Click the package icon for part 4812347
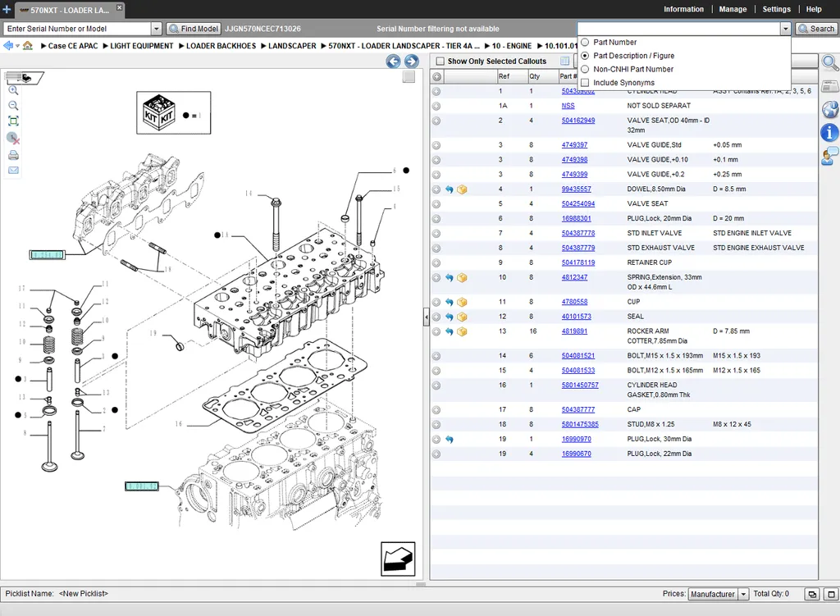 [x=462, y=277]
